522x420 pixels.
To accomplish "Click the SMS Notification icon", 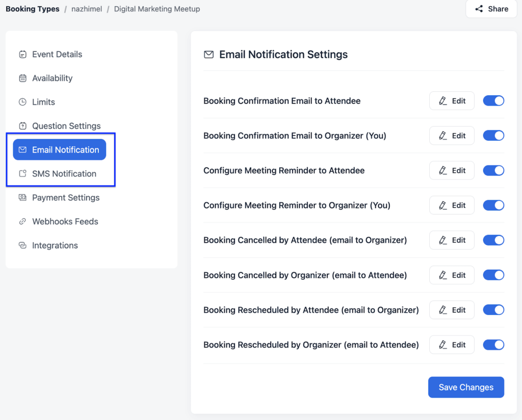I will [x=22, y=173].
